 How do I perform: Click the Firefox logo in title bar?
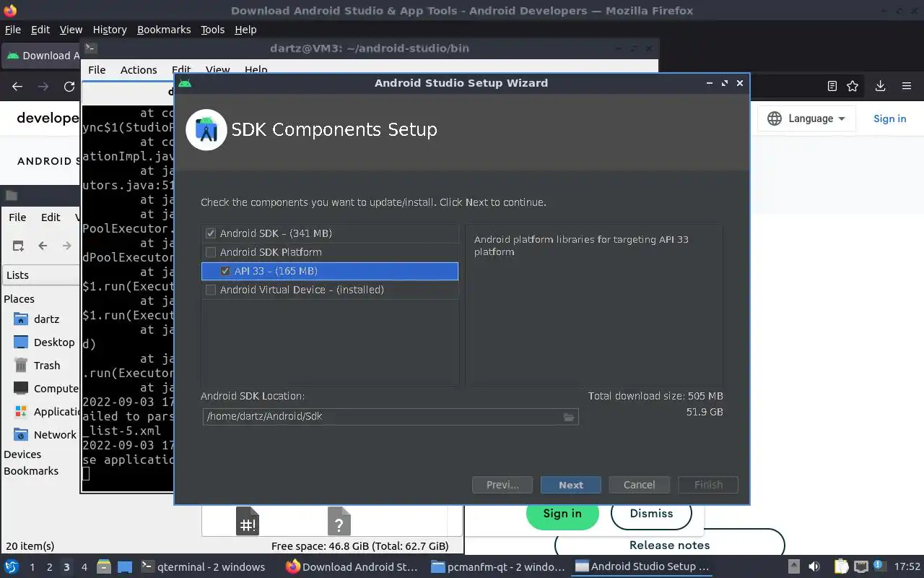tap(10, 10)
